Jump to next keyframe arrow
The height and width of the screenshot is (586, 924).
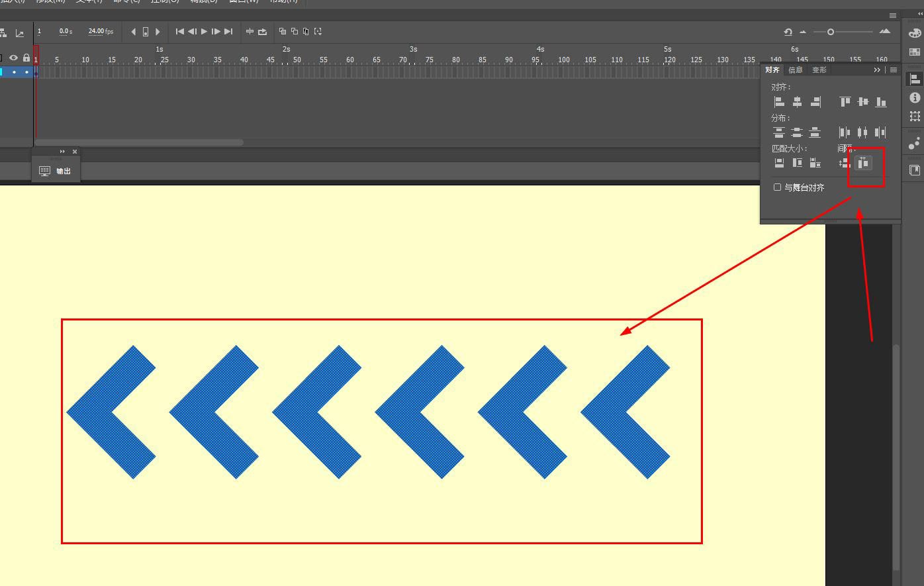click(x=158, y=31)
